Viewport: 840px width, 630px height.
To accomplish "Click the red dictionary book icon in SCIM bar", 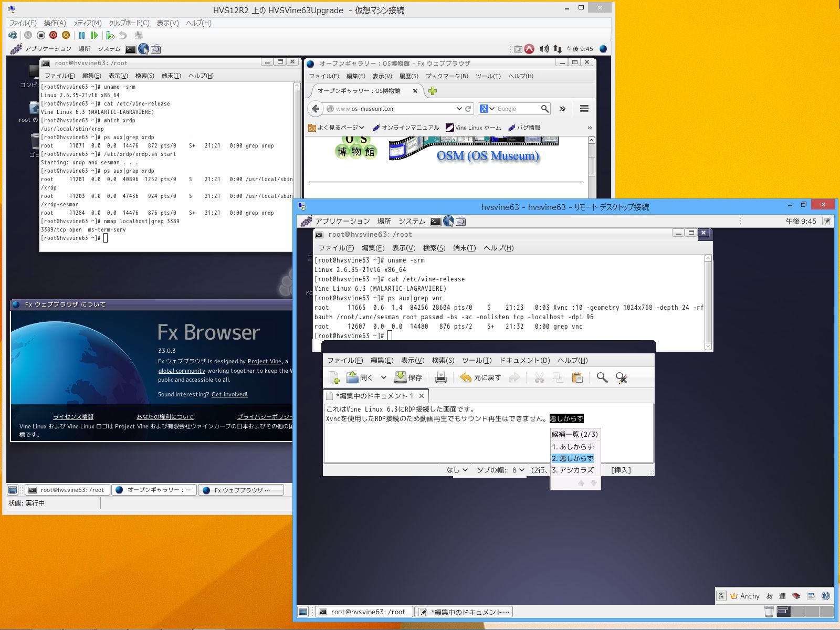I will coord(796,596).
